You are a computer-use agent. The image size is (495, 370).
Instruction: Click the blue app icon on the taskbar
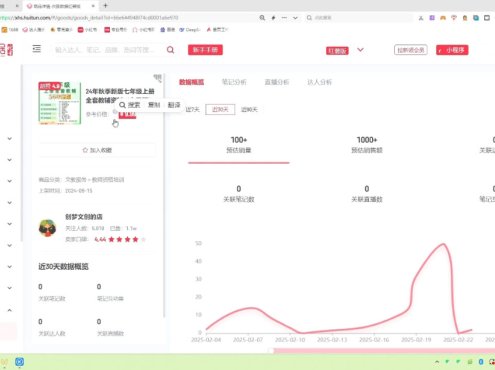19,362
